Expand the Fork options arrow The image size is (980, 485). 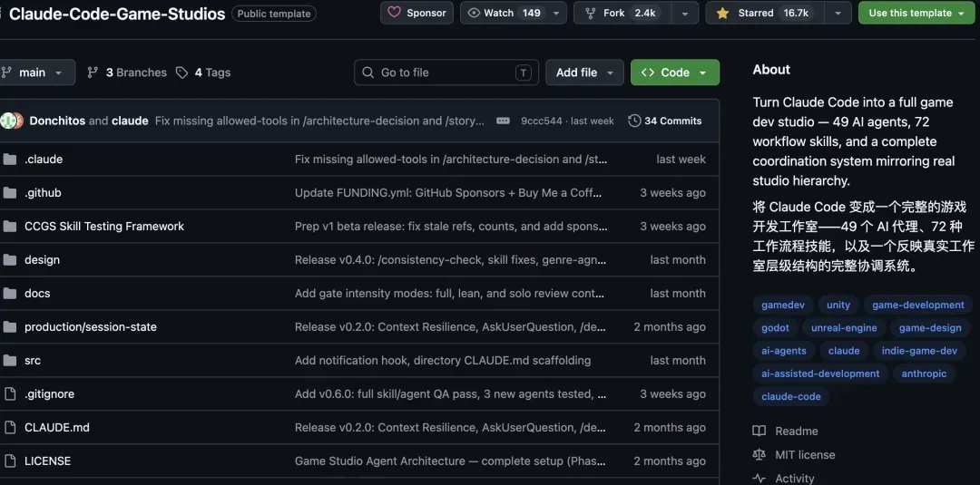(686, 13)
